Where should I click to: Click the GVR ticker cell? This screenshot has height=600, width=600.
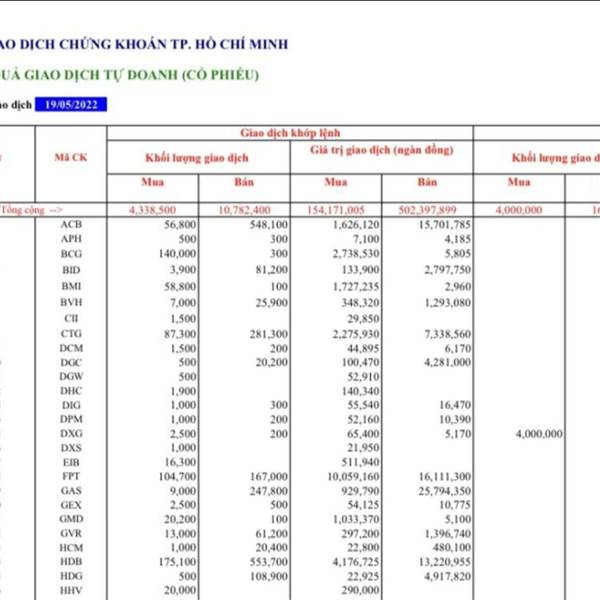click(71, 533)
